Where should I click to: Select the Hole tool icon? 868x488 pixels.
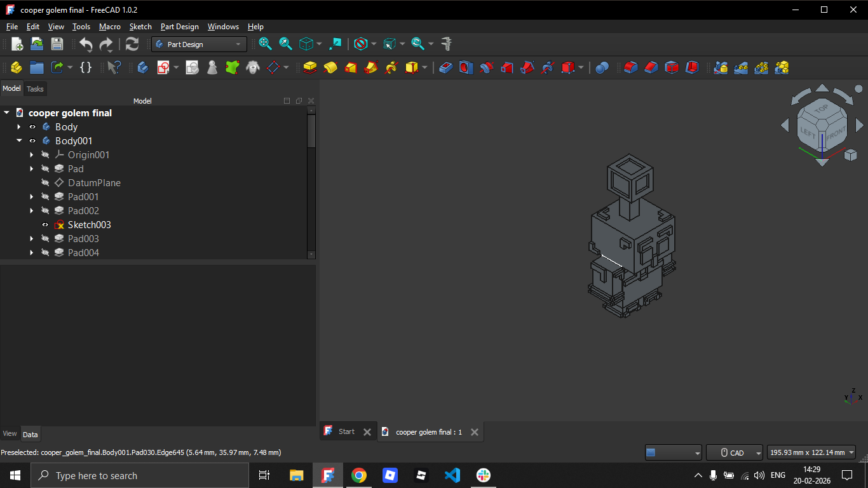click(x=466, y=67)
